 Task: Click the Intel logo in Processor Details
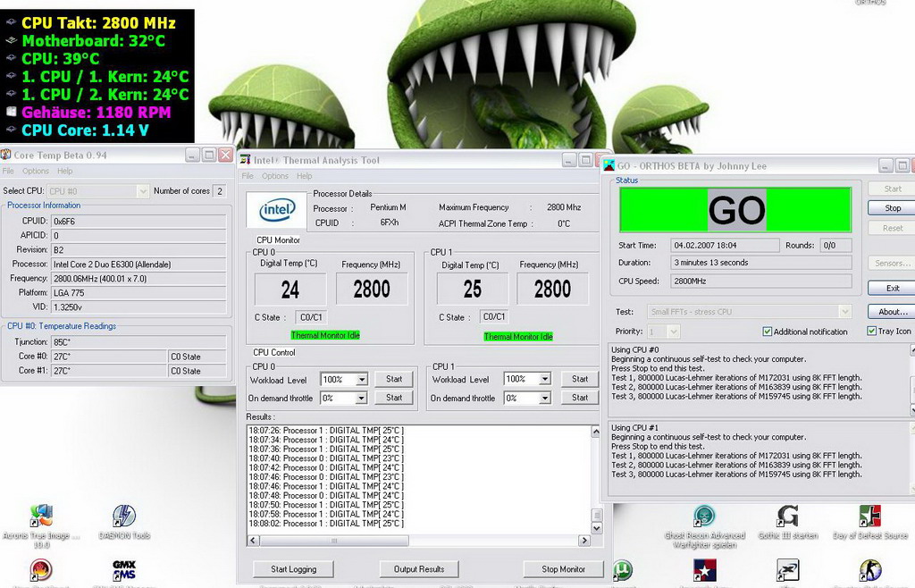[277, 209]
